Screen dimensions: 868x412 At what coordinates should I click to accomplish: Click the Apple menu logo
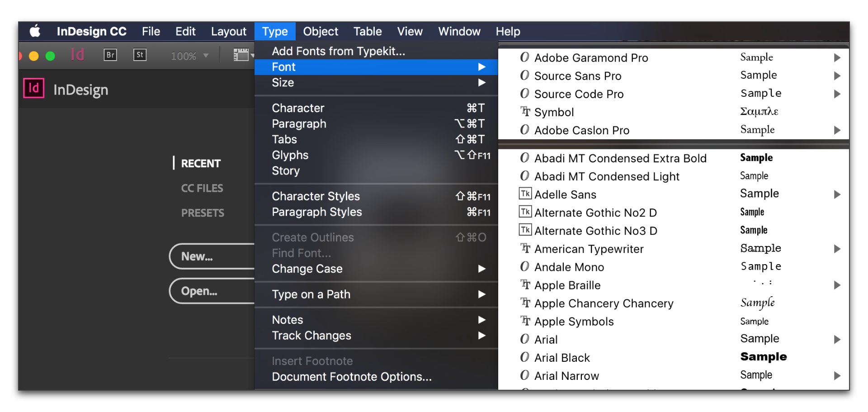[35, 31]
